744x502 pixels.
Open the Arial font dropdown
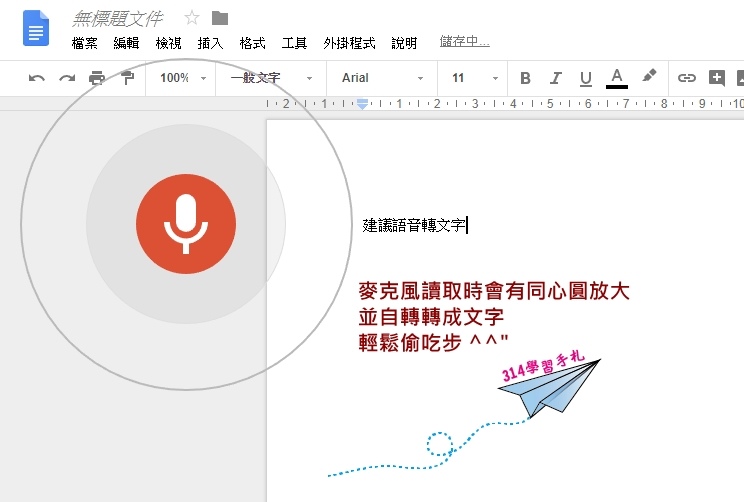382,78
